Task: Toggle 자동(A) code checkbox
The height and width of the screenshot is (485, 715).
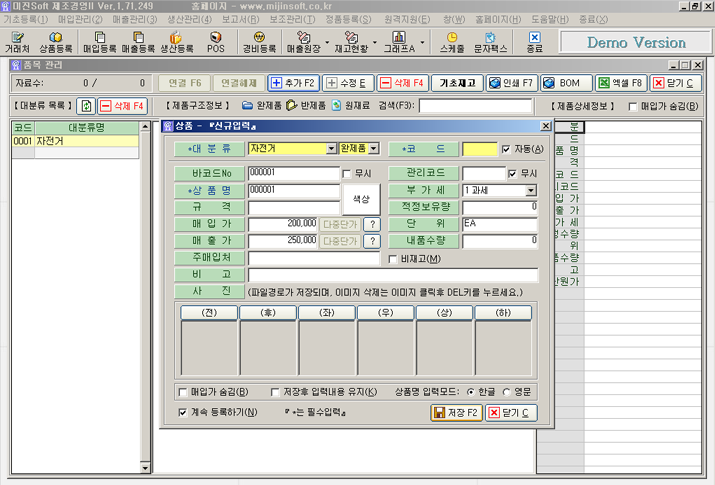Action: pos(506,149)
